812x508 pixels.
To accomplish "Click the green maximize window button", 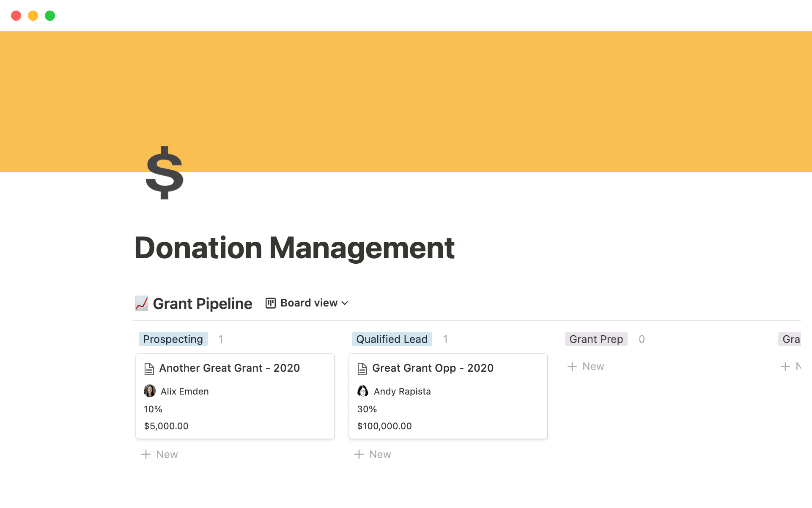I will coord(50,16).
